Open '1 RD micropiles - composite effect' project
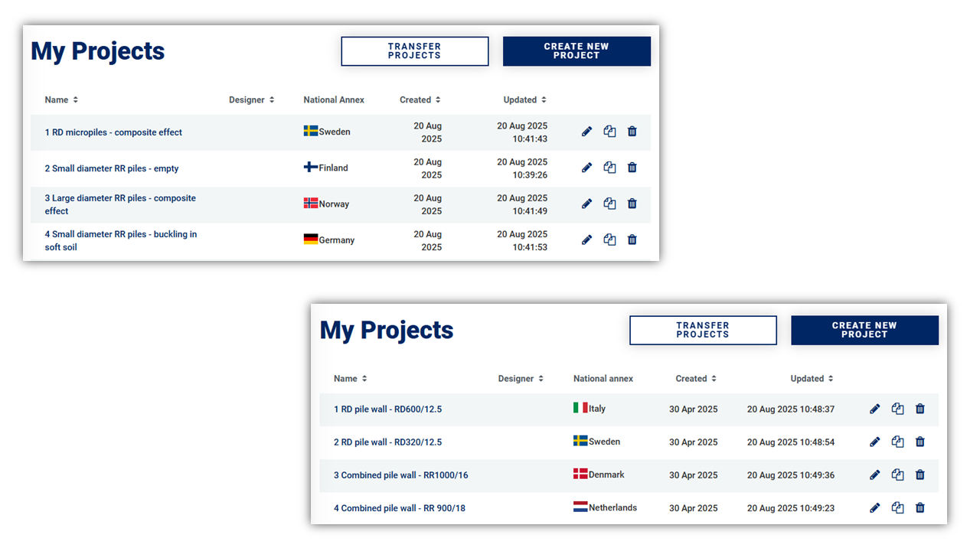This screenshot has height=551, width=980. click(x=113, y=132)
